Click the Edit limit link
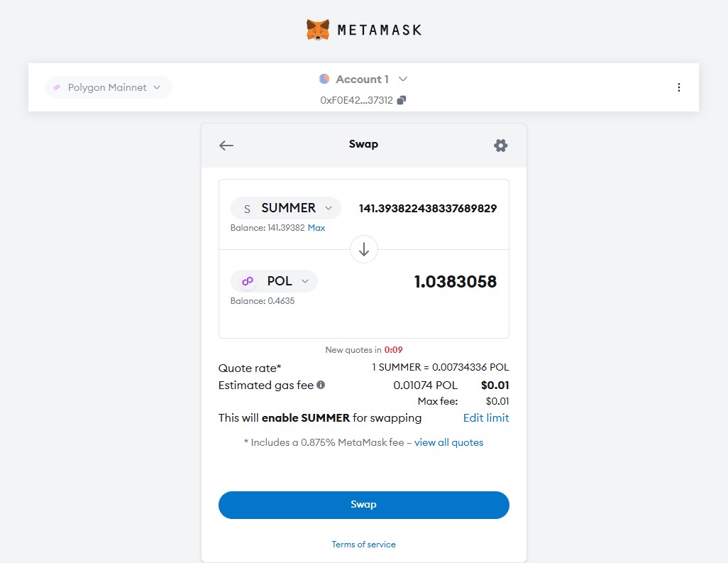Screen dimensions: 728x563 [485, 417]
